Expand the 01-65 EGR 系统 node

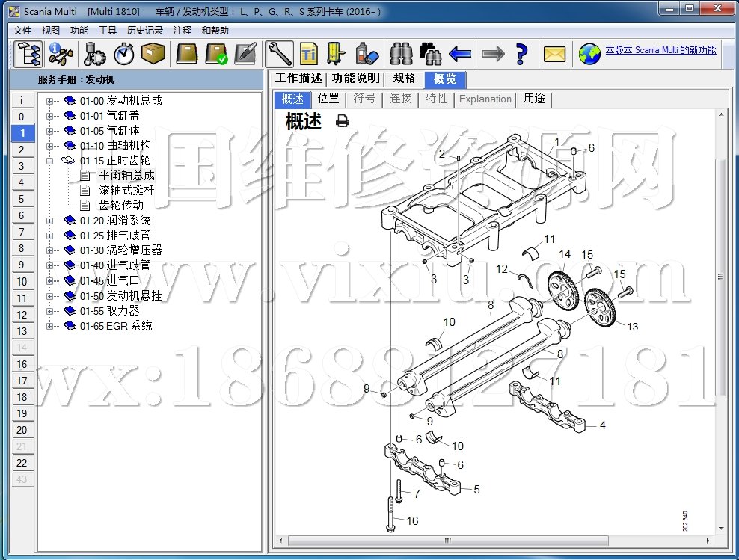point(50,326)
